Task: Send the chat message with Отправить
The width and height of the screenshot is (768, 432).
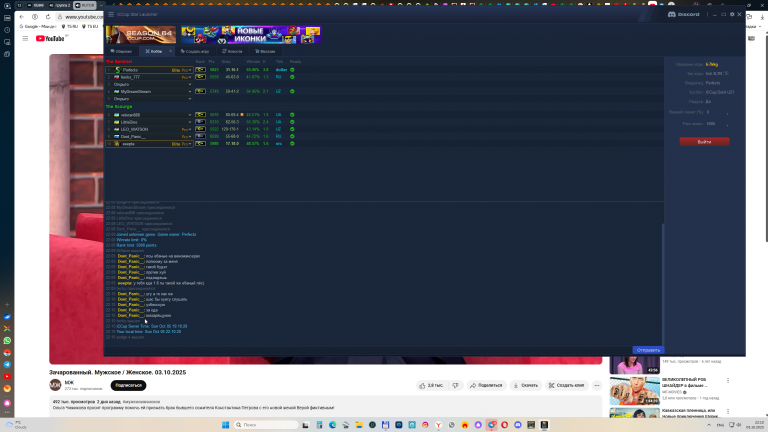Action: pyautogui.click(x=648, y=350)
